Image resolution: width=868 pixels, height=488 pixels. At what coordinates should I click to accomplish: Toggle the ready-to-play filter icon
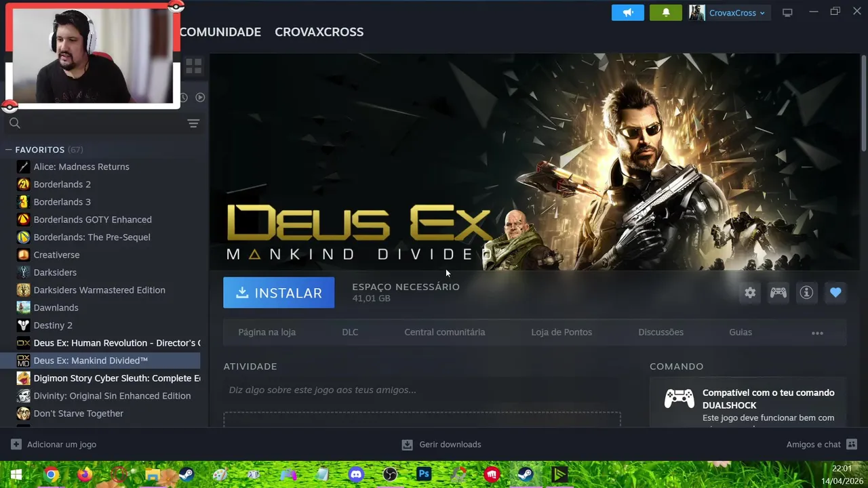[x=200, y=97]
